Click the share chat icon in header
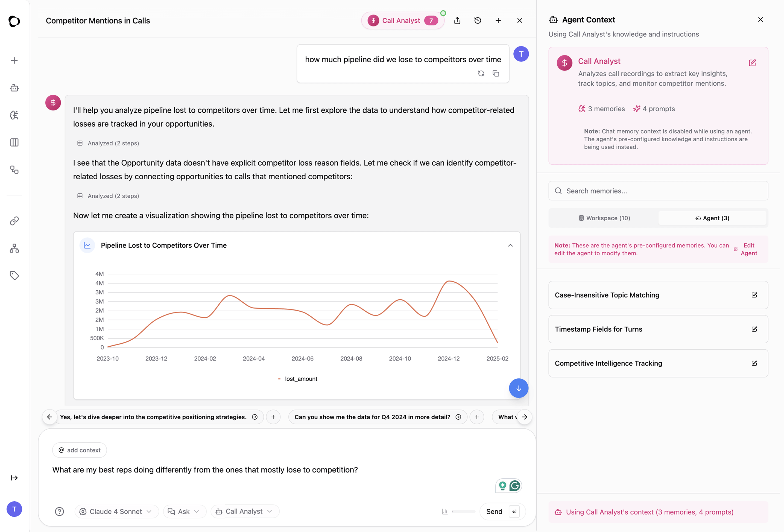784x532 pixels. tap(457, 21)
